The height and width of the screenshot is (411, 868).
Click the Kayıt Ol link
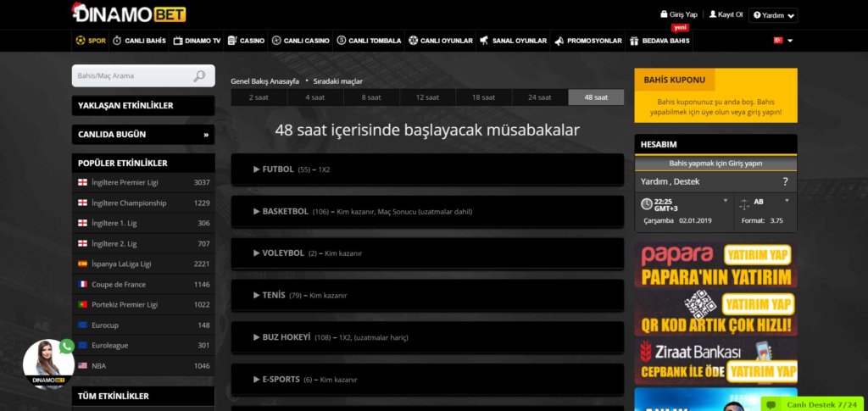726,14
